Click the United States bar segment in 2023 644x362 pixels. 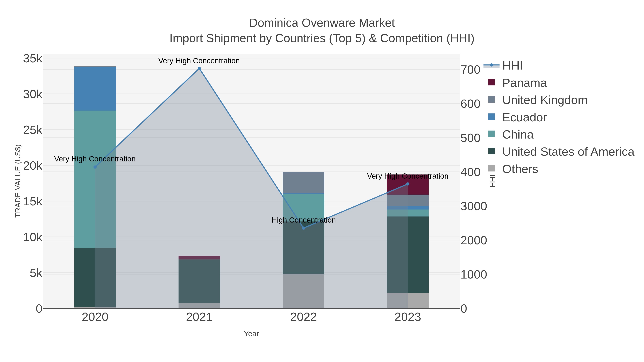(408, 255)
